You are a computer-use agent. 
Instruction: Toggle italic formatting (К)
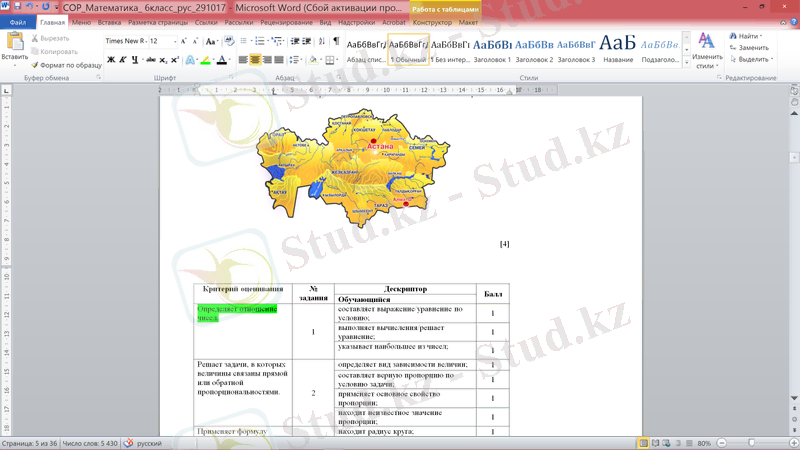(x=123, y=60)
